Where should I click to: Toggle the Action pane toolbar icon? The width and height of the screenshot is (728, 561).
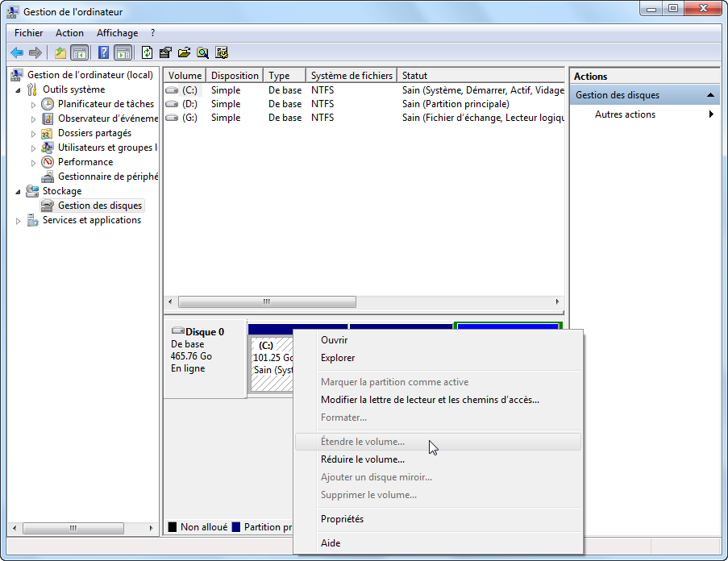pyautogui.click(x=123, y=53)
